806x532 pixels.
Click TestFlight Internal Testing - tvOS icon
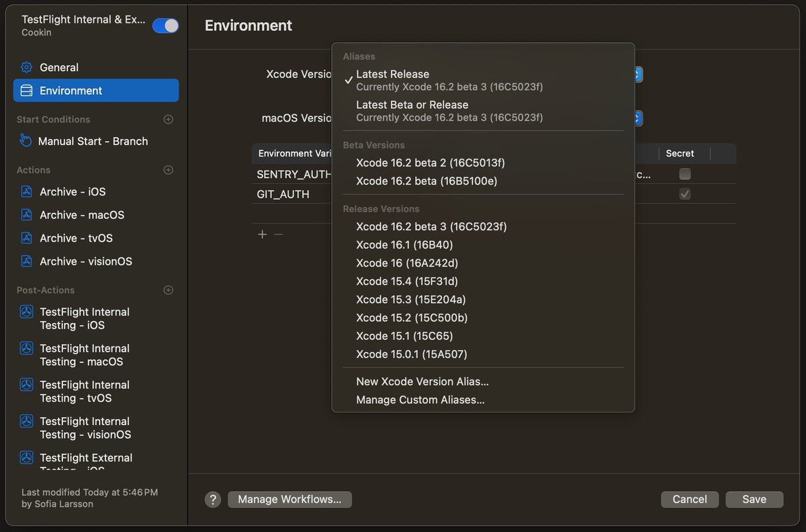click(26, 385)
